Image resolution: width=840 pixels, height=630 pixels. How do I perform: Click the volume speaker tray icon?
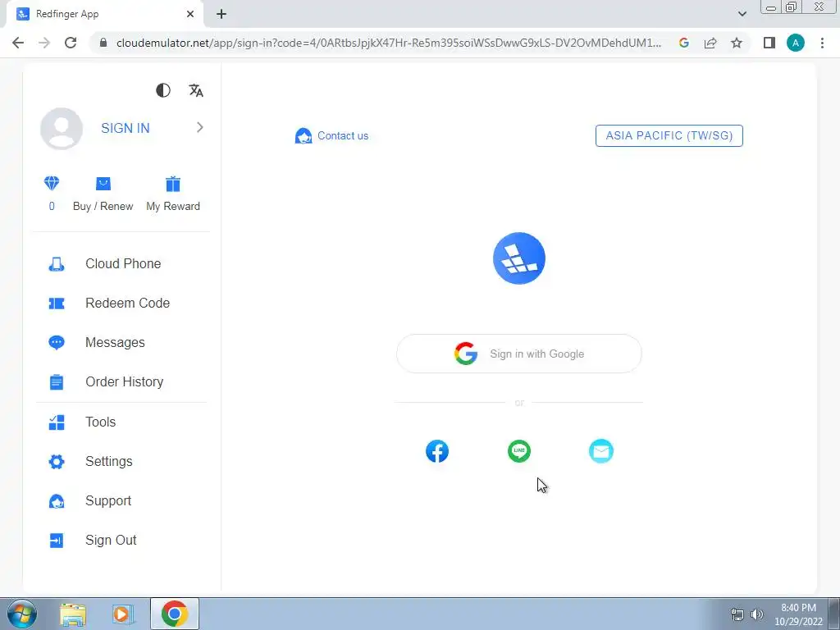point(756,614)
